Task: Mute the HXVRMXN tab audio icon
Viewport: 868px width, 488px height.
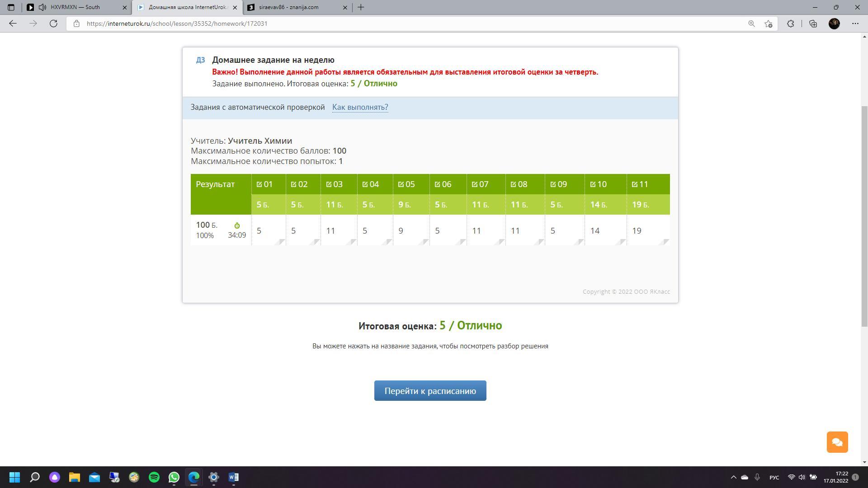Action: coord(42,7)
